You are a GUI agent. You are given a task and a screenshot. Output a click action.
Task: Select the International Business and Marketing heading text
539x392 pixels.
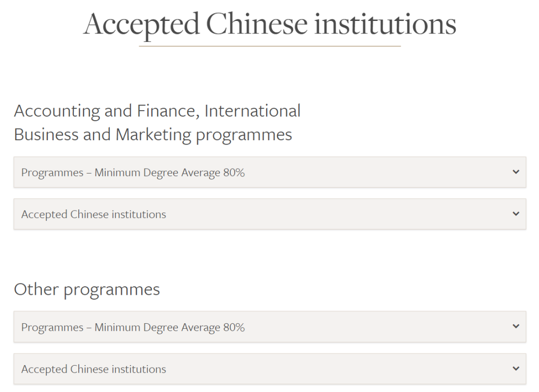click(x=152, y=134)
